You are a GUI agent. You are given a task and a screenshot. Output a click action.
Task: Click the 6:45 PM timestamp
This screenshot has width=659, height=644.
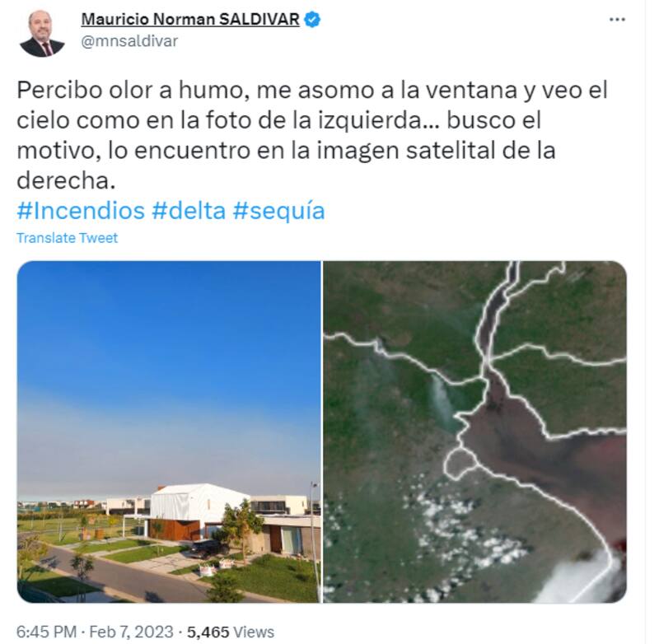pyautogui.click(x=46, y=632)
